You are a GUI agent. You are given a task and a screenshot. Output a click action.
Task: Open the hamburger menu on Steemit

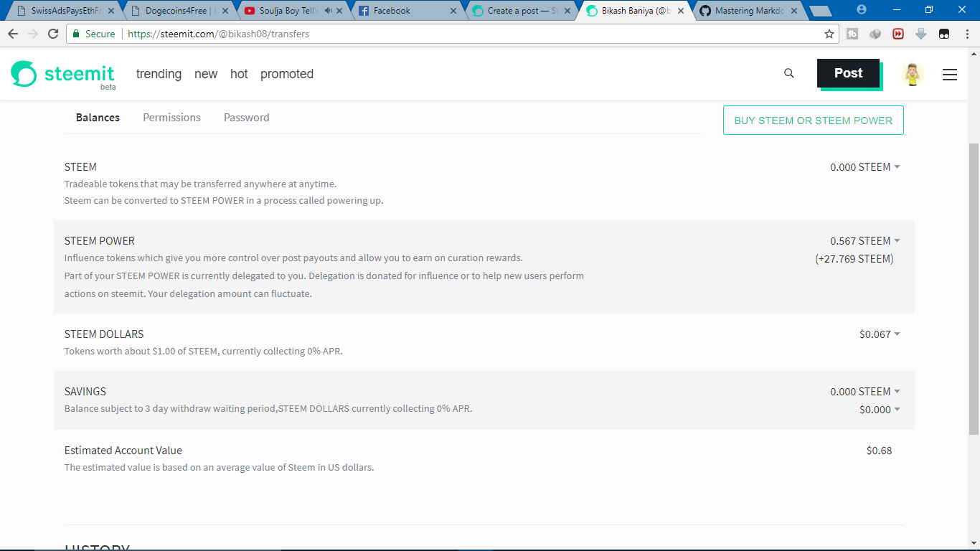(x=950, y=75)
